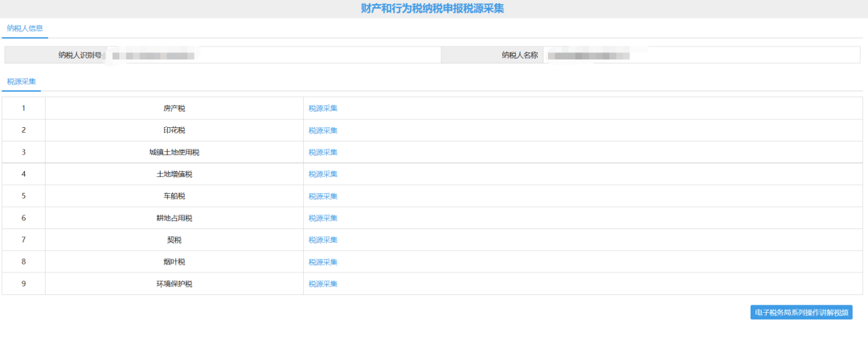Select 税源采集 link for 车船税
This screenshot has height=349, width=868.
322,196
